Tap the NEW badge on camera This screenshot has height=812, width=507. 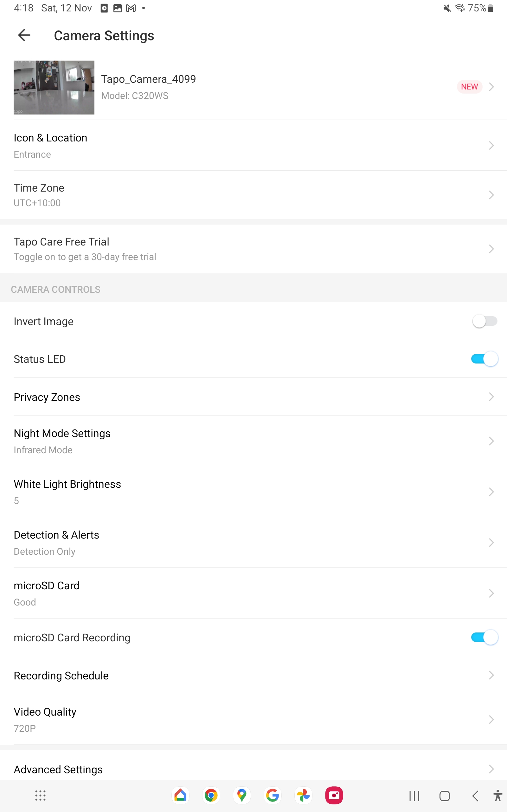click(x=469, y=87)
